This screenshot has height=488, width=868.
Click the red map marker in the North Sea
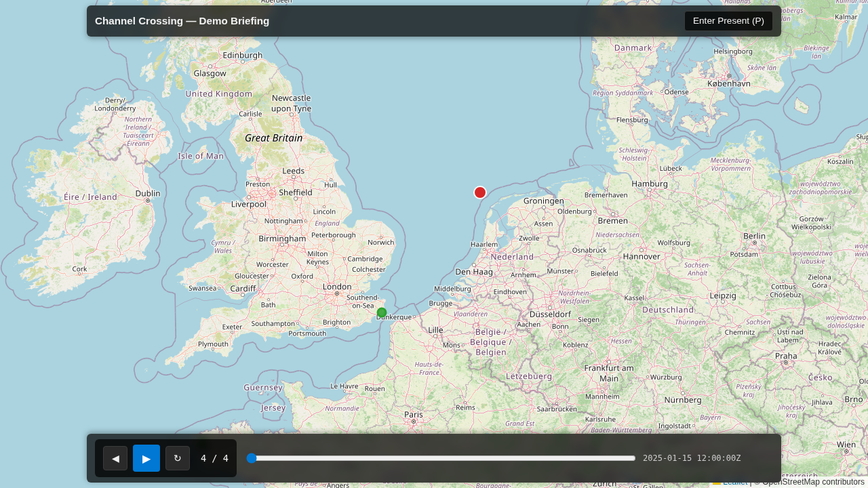click(x=480, y=192)
